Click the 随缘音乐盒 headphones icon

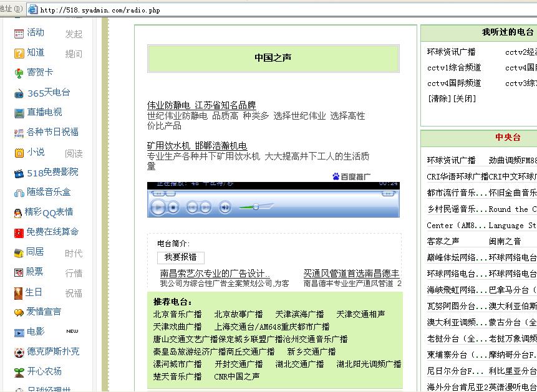pos(19,193)
